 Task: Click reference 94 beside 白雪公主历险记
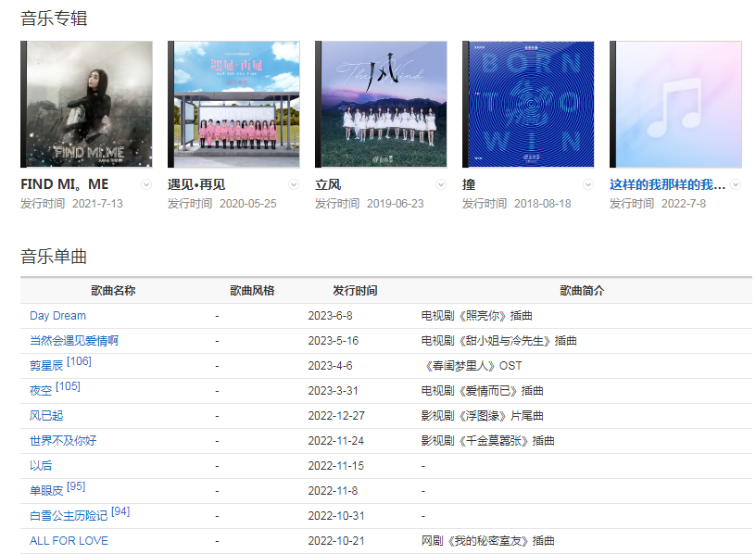tap(120, 511)
